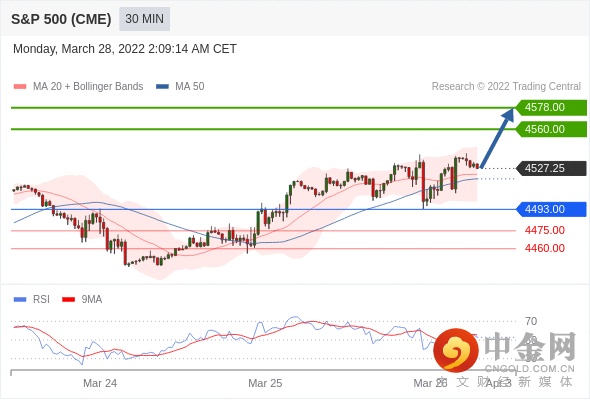590x400 pixels.
Task: Click the 4578.00 resistance price tag
Action: (551, 108)
